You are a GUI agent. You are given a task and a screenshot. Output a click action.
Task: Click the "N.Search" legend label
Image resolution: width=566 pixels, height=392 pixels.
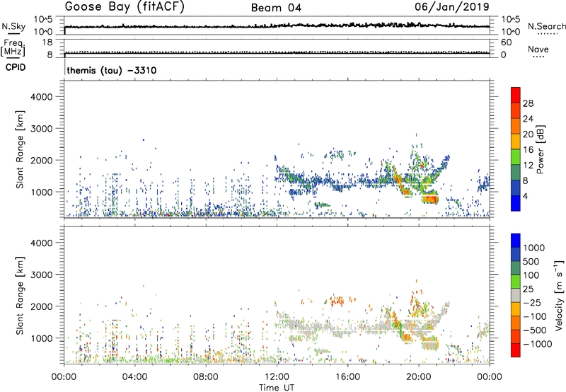pos(546,26)
